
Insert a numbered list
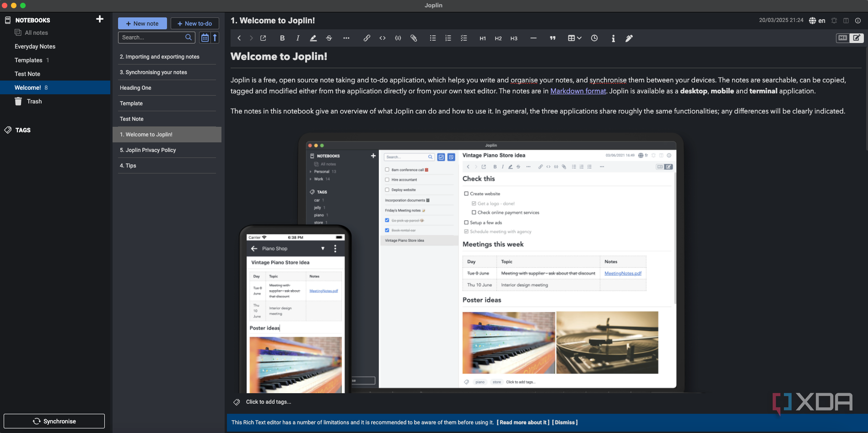point(448,38)
